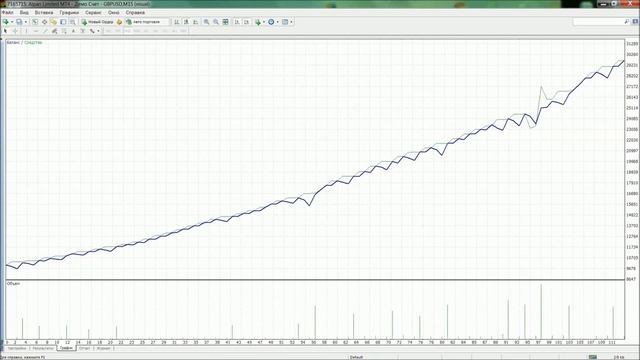This screenshot has height=360, width=640.
Task: Toggle the Data Window icon
Action: [x=44, y=22]
